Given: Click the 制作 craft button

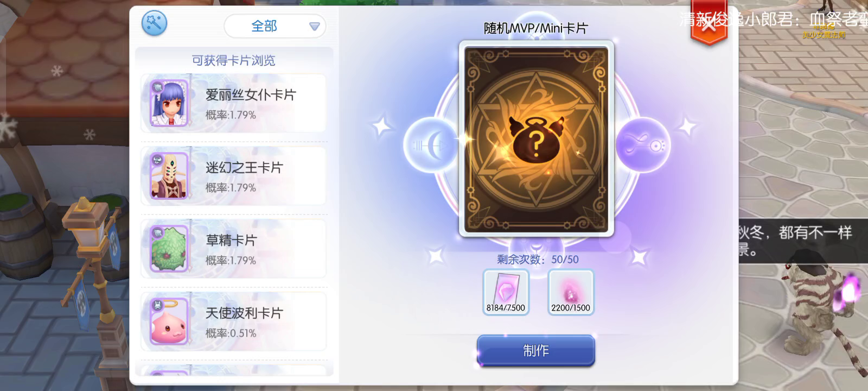Looking at the screenshot, I should pos(536,350).
